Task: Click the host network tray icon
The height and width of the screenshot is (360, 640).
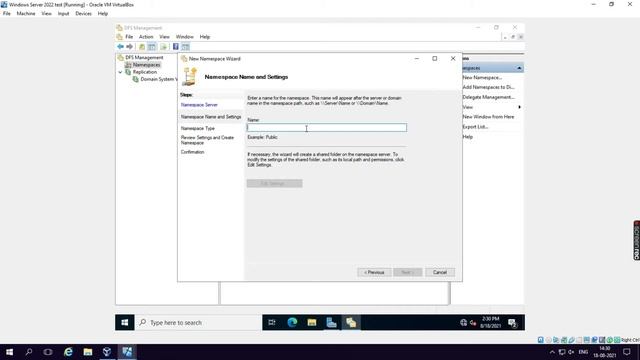Action: (x=562, y=352)
